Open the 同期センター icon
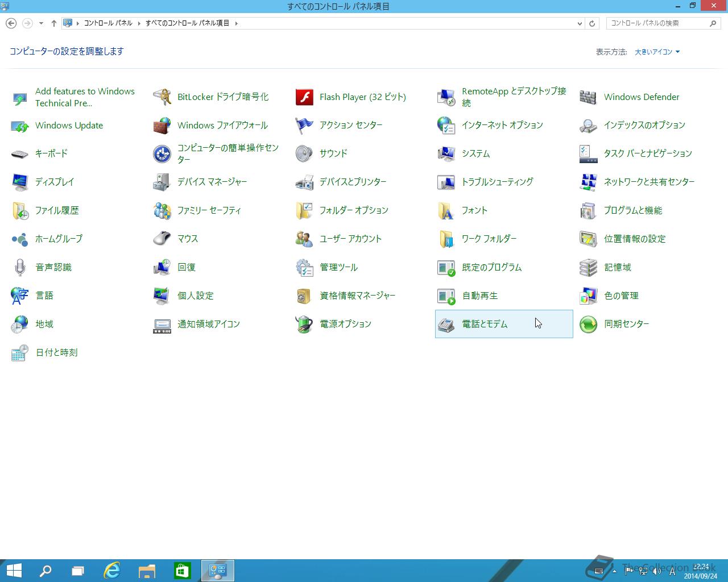728x582 pixels. coord(589,324)
